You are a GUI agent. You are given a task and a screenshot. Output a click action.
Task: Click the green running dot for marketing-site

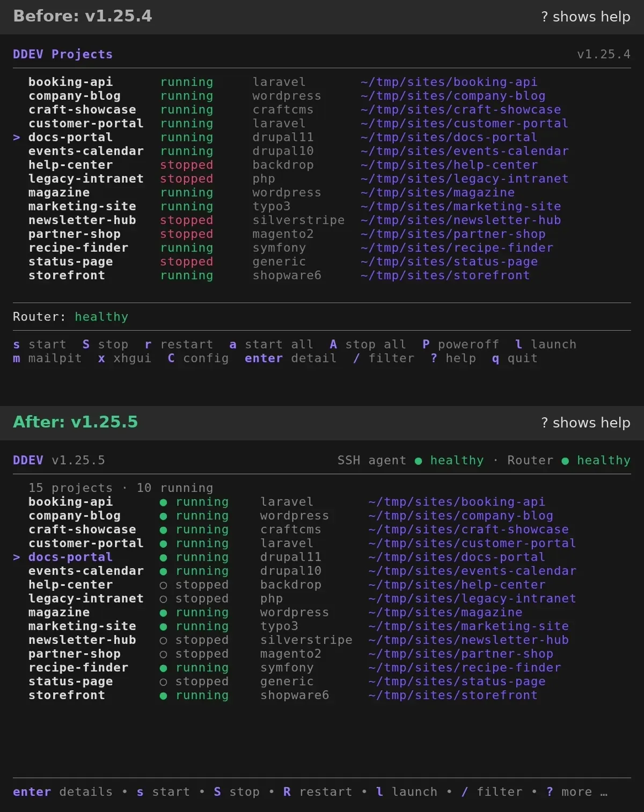163,627
